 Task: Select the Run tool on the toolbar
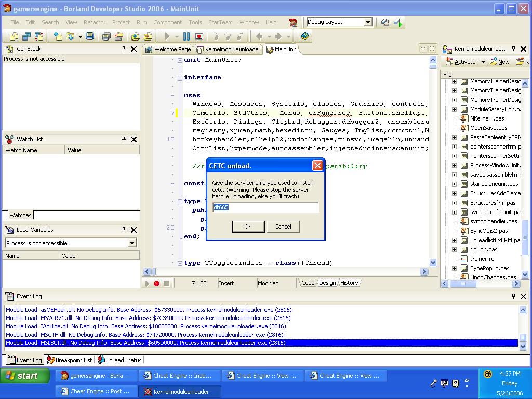(x=167, y=36)
